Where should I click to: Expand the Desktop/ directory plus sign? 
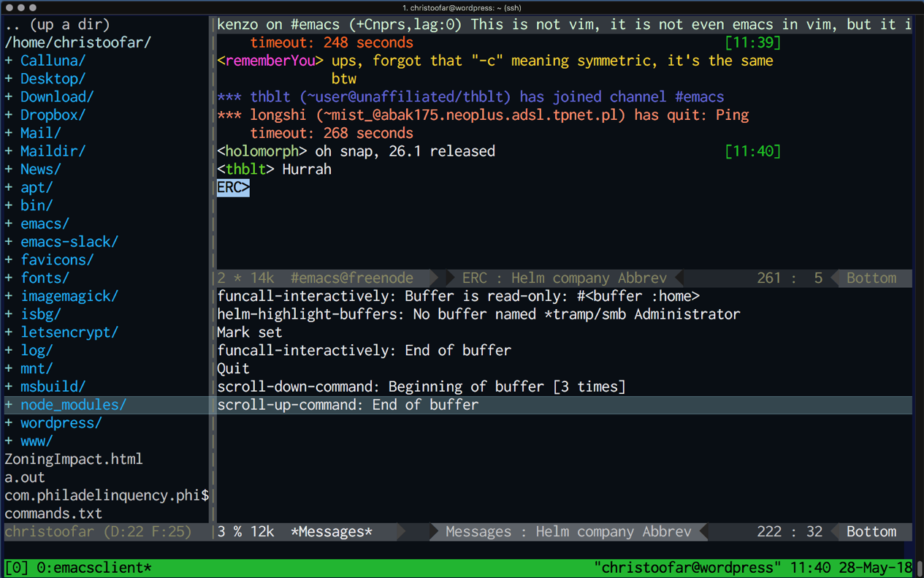tap(9, 79)
